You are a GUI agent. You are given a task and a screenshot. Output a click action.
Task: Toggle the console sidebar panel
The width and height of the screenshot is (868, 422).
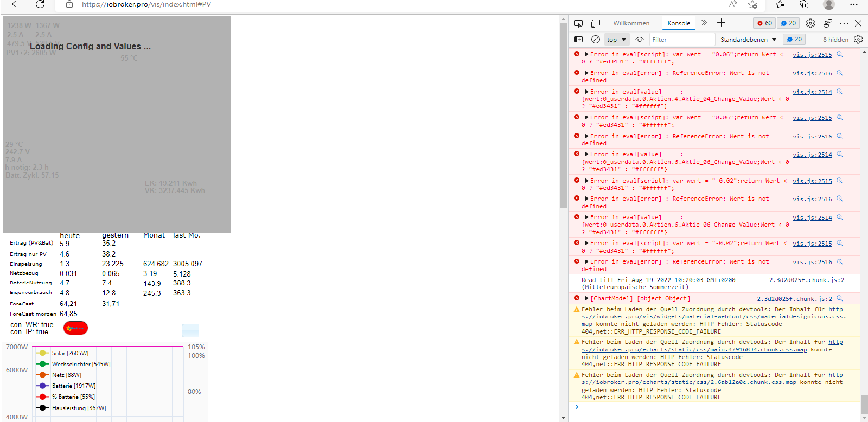click(578, 40)
